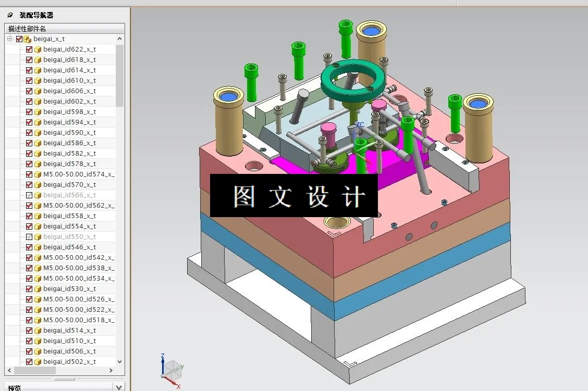
Task: Click the part icon next to beigai_id622_x_t
Action: click(x=37, y=49)
